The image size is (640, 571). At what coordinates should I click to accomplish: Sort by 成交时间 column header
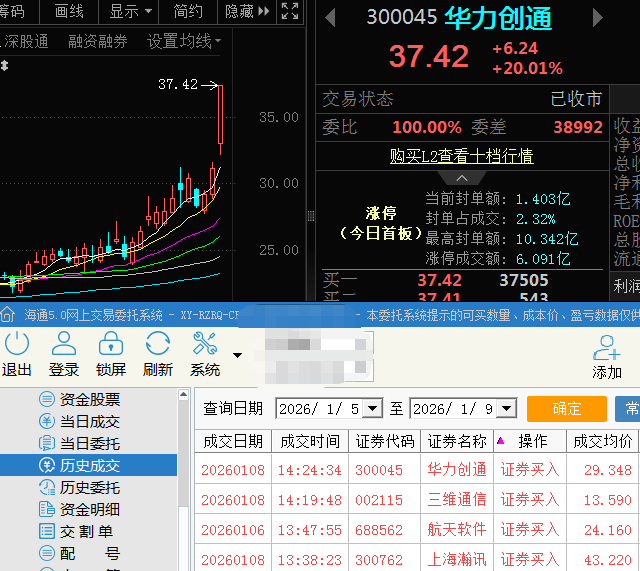[x=310, y=441]
